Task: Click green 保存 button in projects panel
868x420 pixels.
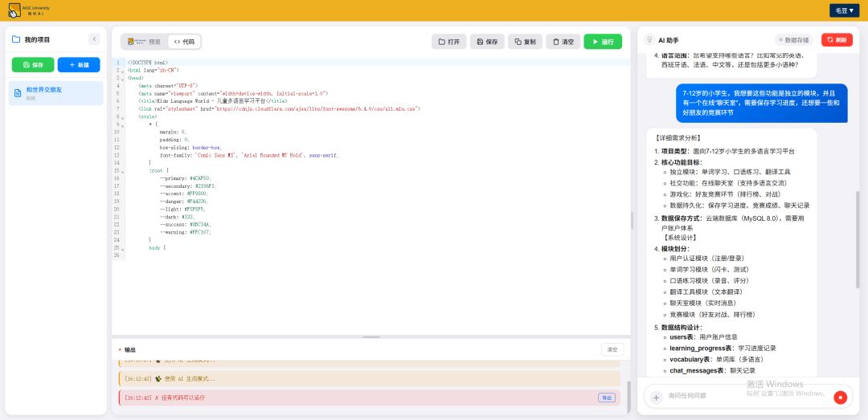Action: tap(33, 64)
